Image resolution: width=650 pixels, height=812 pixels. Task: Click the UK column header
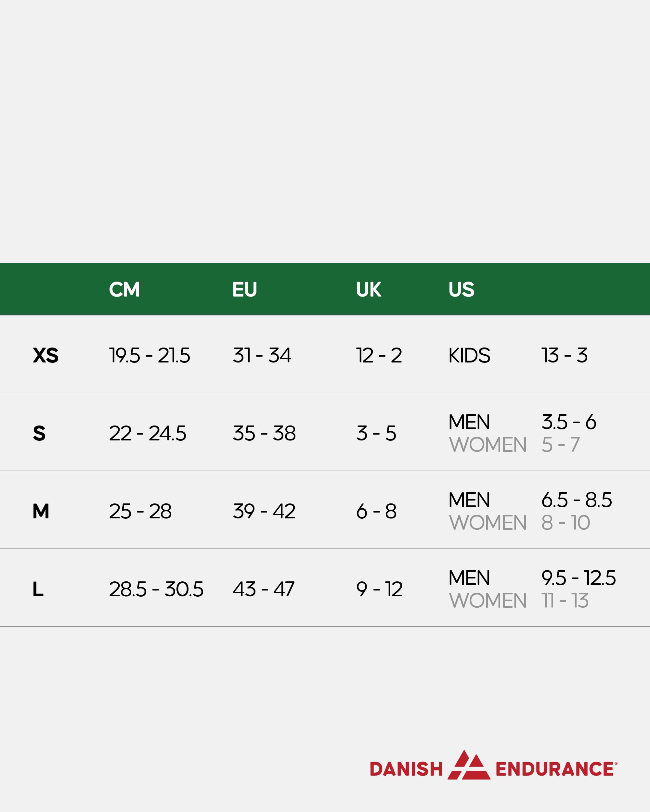[368, 290]
